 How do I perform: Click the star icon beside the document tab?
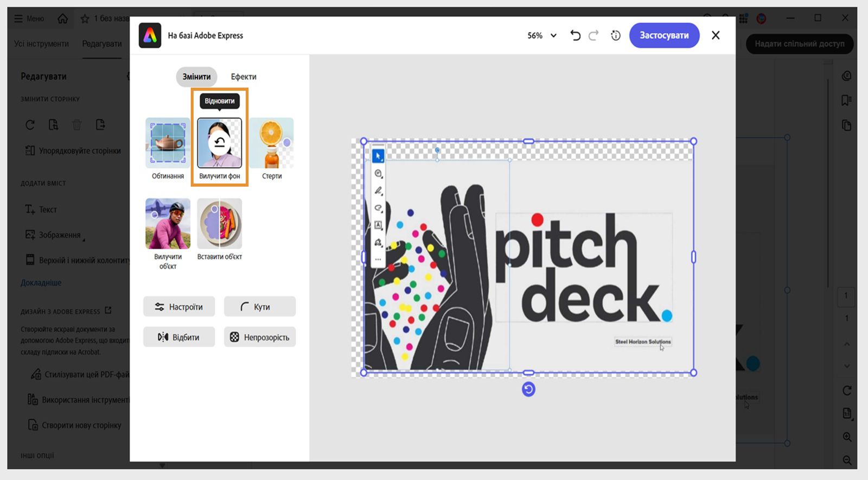tap(85, 18)
